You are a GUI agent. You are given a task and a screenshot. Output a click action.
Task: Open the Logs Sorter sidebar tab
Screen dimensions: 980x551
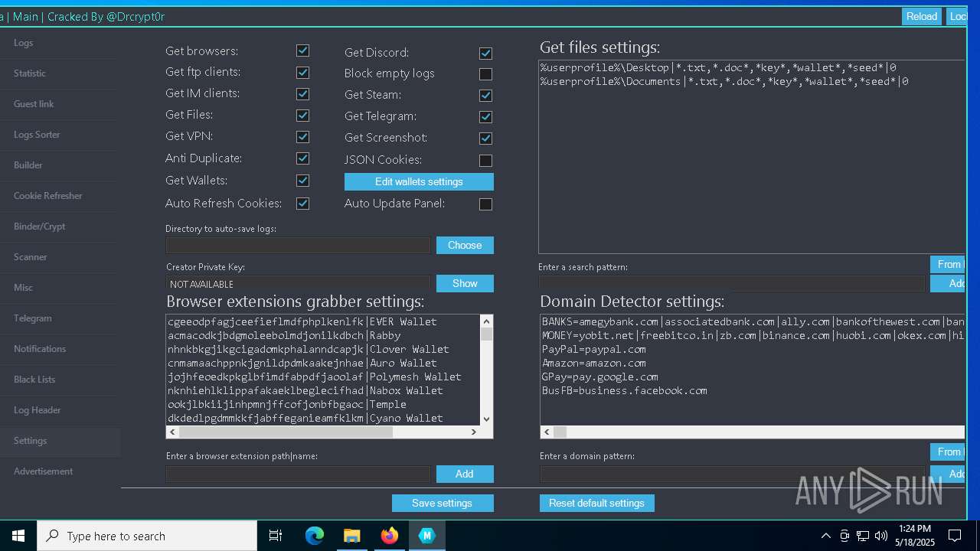tap(60, 135)
